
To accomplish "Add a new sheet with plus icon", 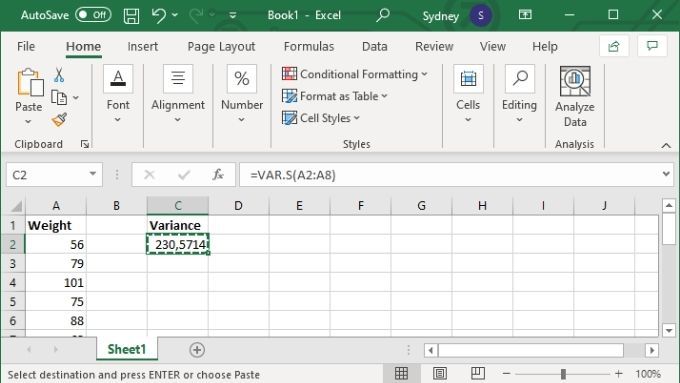I will pos(197,350).
